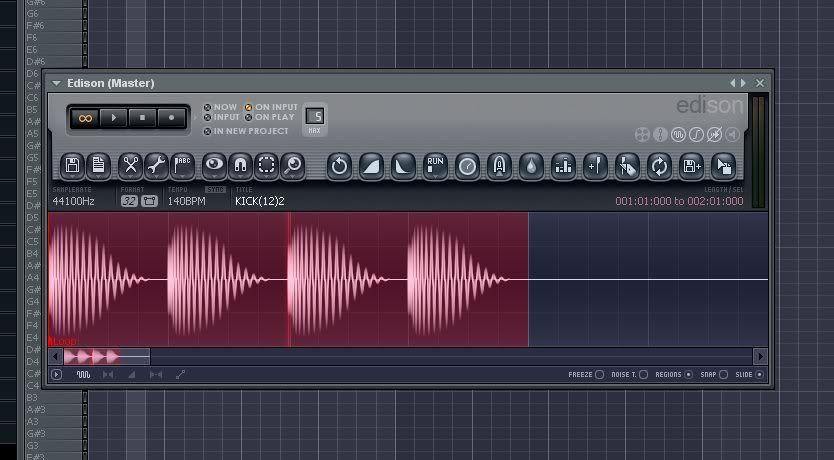834x460 pixels.
Task: Click the sine wave icon under logo
Action: (x=678, y=135)
